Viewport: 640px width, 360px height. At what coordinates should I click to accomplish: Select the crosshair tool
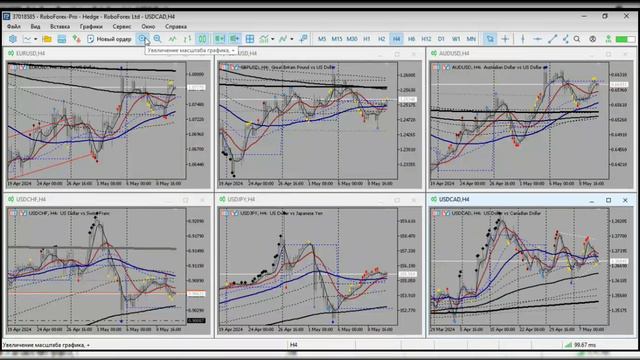click(x=505, y=39)
